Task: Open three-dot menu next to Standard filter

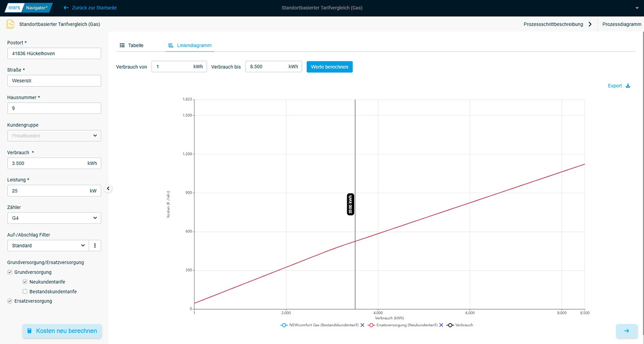Action: pyautogui.click(x=95, y=245)
